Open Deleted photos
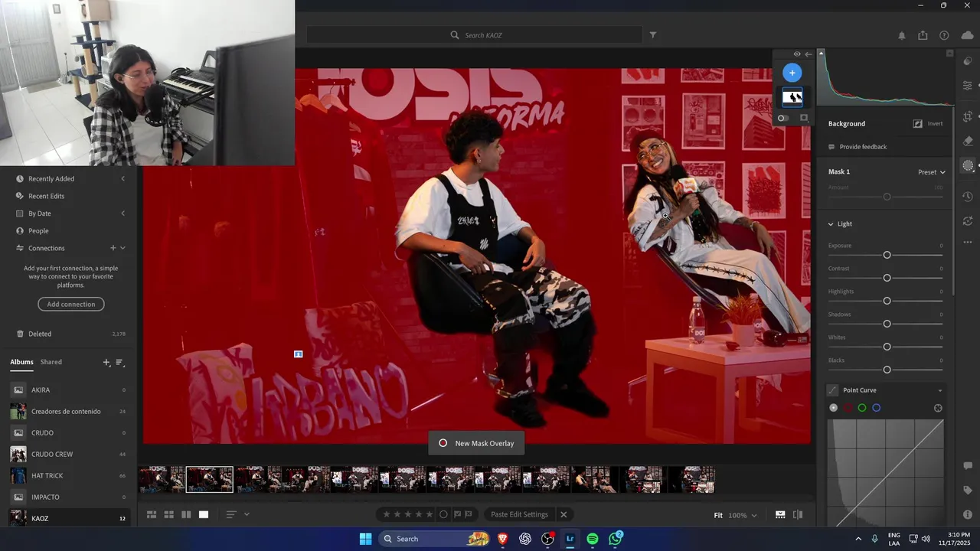The height and width of the screenshot is (551, 980). tap(40, 334)
